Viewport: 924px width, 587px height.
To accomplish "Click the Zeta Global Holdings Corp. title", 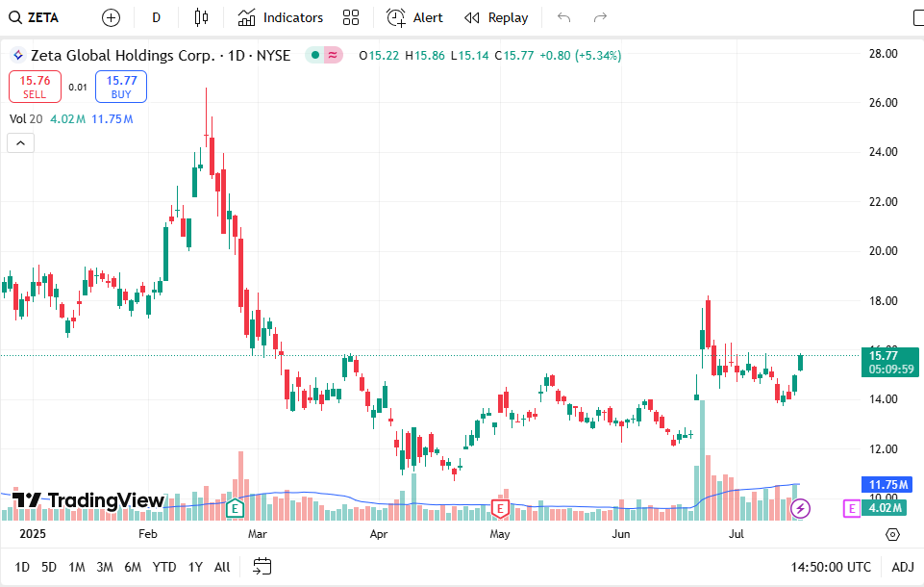I will point(123,56).
